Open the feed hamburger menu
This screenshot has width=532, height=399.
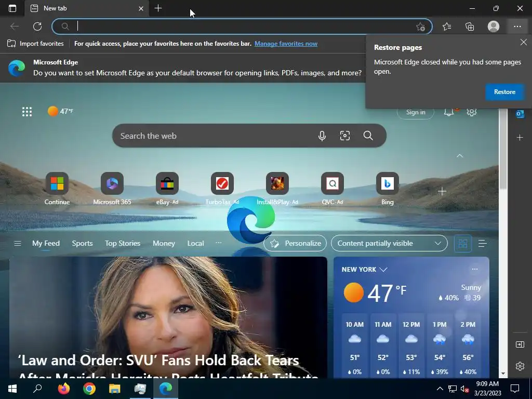coord(18,243)
